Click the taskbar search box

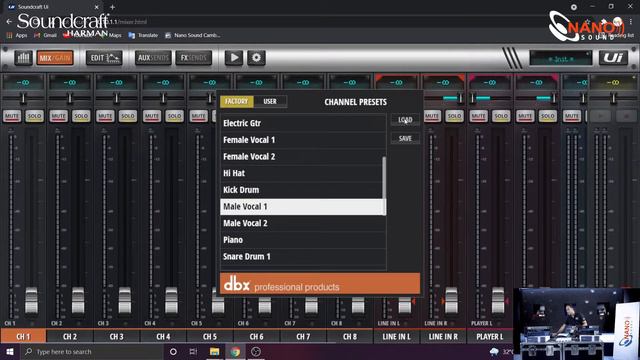pyautogui.click(x=91, y=351)
